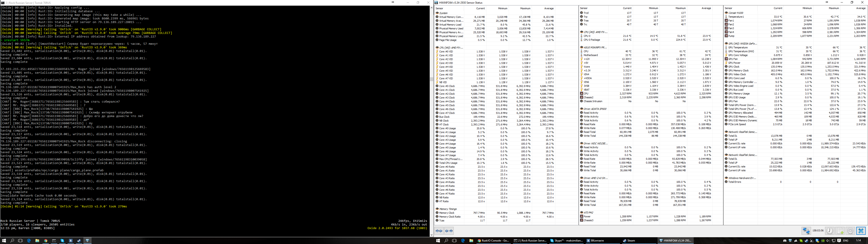
Task: Click HWiNFO expand columns arrows button
Action: (x=439, y=231)
